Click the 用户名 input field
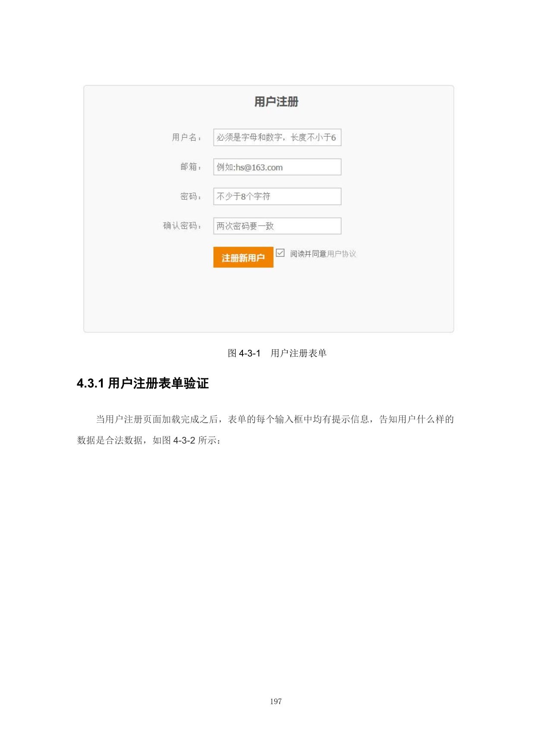Image resolution: width=535 pixels, height=756 pixels. pyautogui.click(x=277, y=137)
